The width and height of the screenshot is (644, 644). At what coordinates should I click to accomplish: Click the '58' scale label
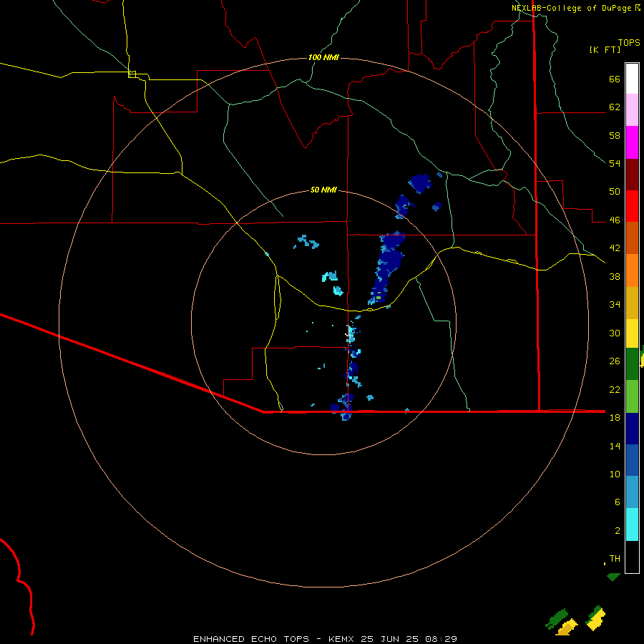click(615, 135)
